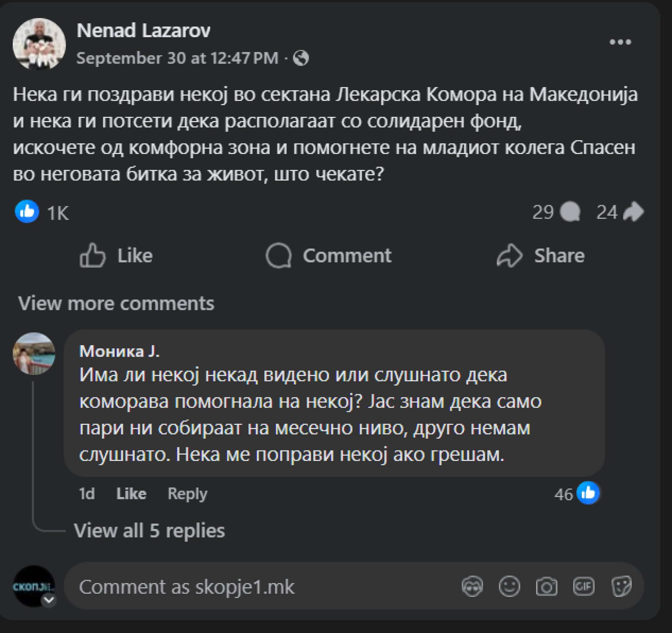Viewport: 672px width, 633px height.
Task: Click the blue like reaction icon showing 1K
Action: (x=27, y=212)
